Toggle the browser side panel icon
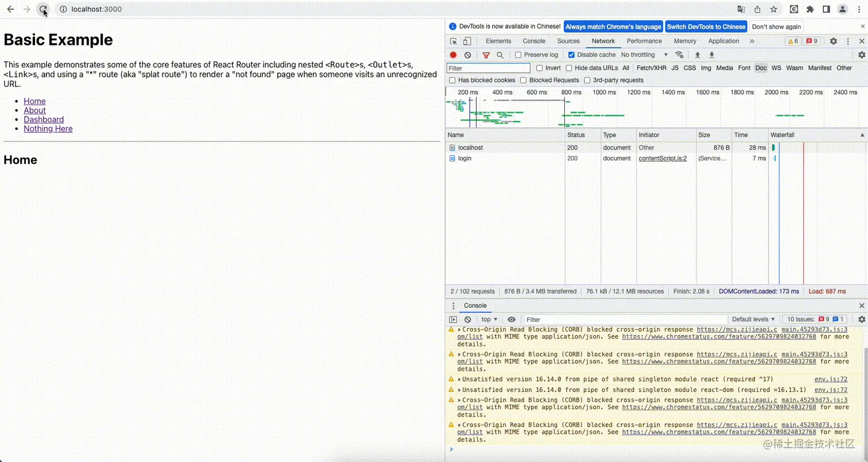The width and height of the screenshot is (868, 462). (826, 9)
